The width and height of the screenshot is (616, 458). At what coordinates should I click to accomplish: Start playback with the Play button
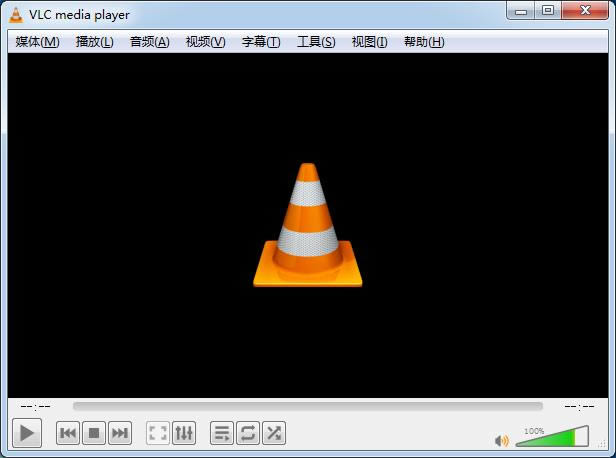(27, 433)
